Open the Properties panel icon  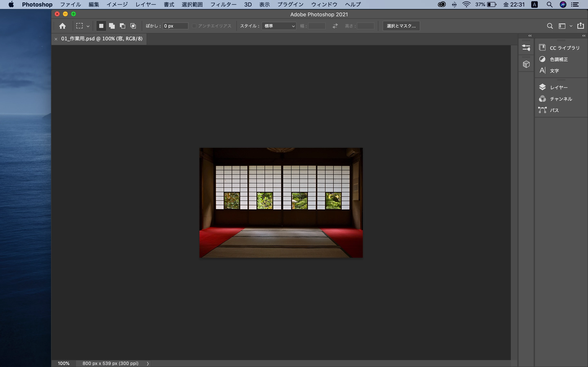pos(526,48)
